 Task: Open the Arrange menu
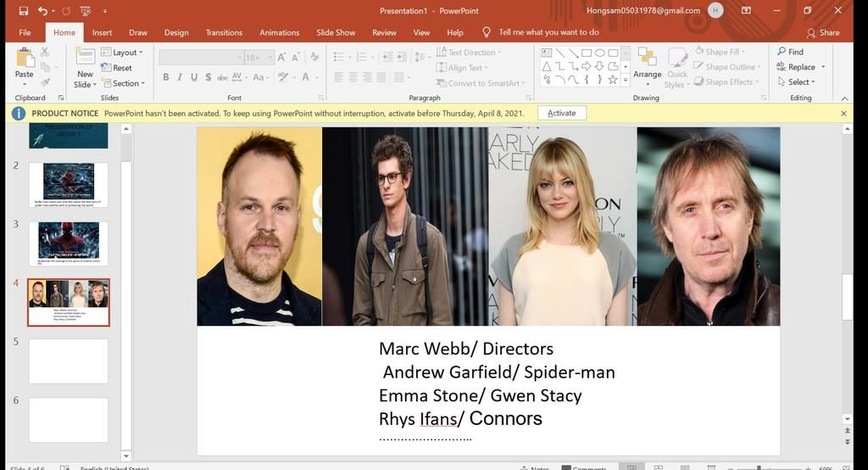click(647, 68)
